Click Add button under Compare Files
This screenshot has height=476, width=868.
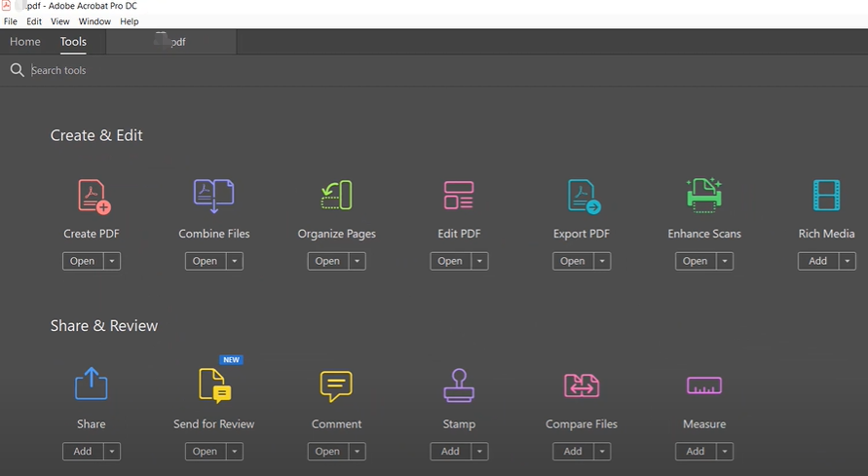[x=573, y=451]
